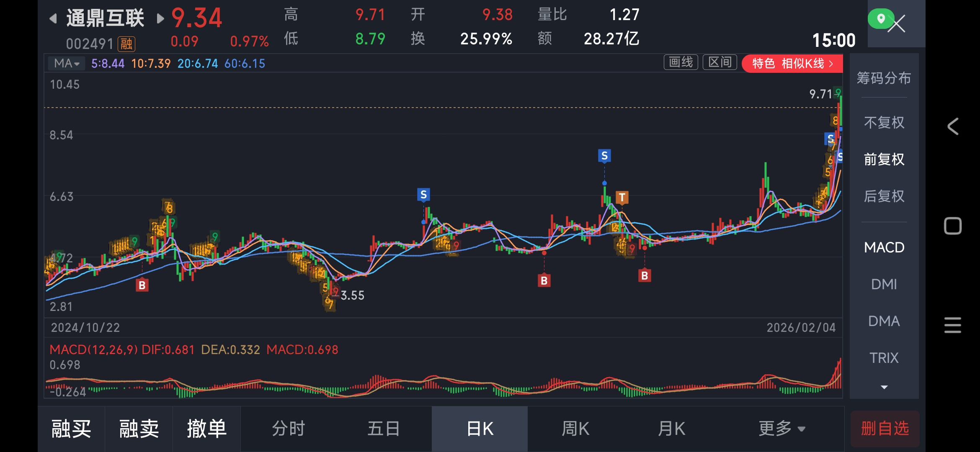Tap the red B marker near 3.55 low

(x=142, y=285)
